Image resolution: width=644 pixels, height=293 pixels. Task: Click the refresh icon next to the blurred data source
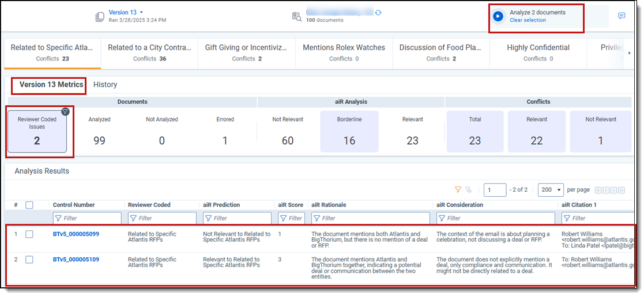[378, 13]
